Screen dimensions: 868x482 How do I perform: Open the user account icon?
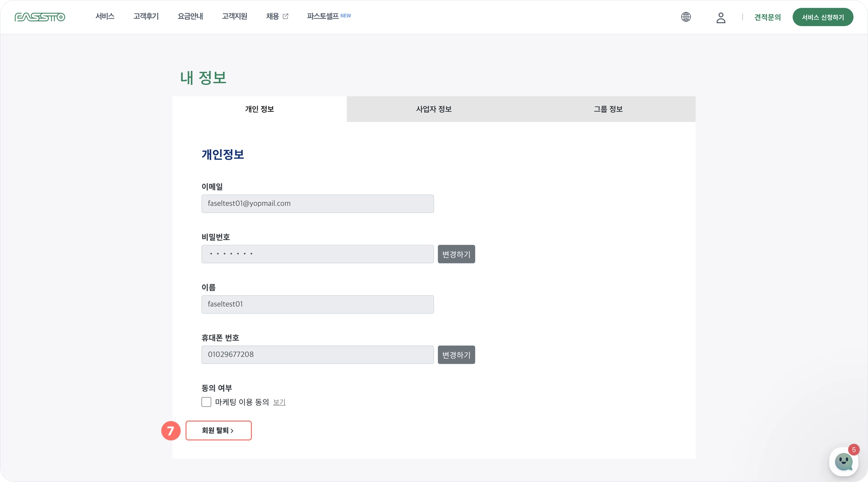point(721,17)
